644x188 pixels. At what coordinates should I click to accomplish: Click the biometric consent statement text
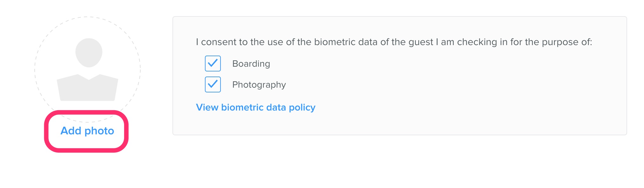[x=394, y=42]
